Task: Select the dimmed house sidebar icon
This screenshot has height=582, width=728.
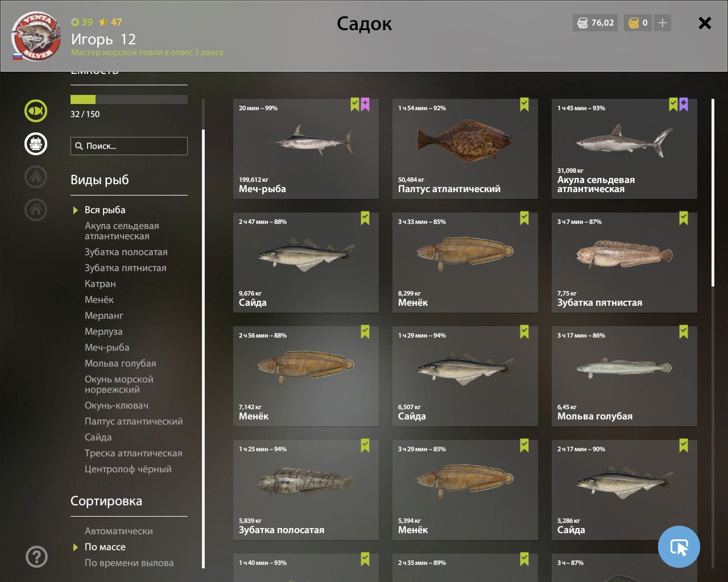Action: [36, 210]
